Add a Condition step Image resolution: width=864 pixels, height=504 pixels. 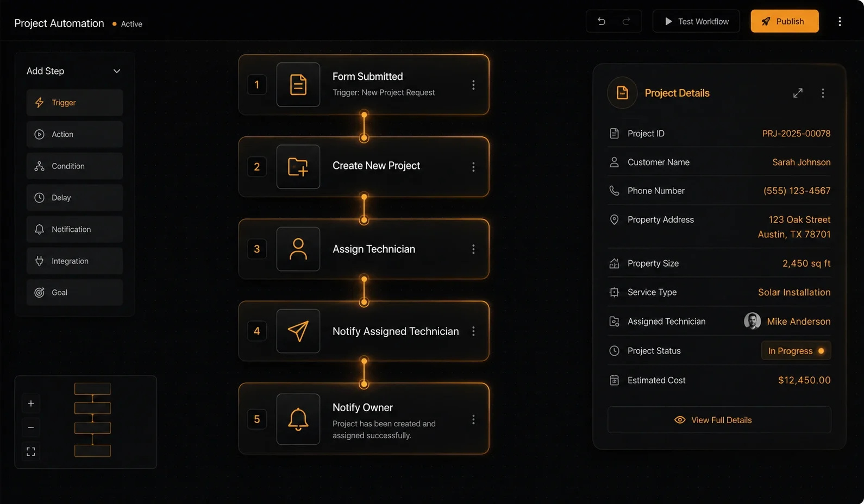point(74,166)
